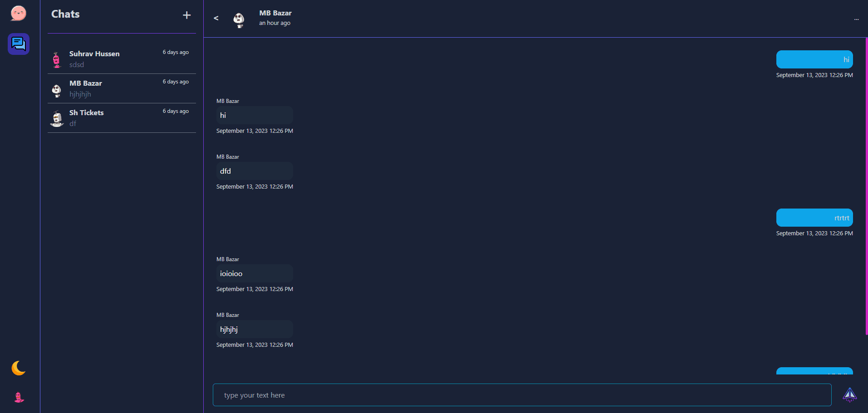Open the user profile avatar at bottom-left
This screenshot has height=413, width=868.
pyautogui.click(x=19, y=397)
